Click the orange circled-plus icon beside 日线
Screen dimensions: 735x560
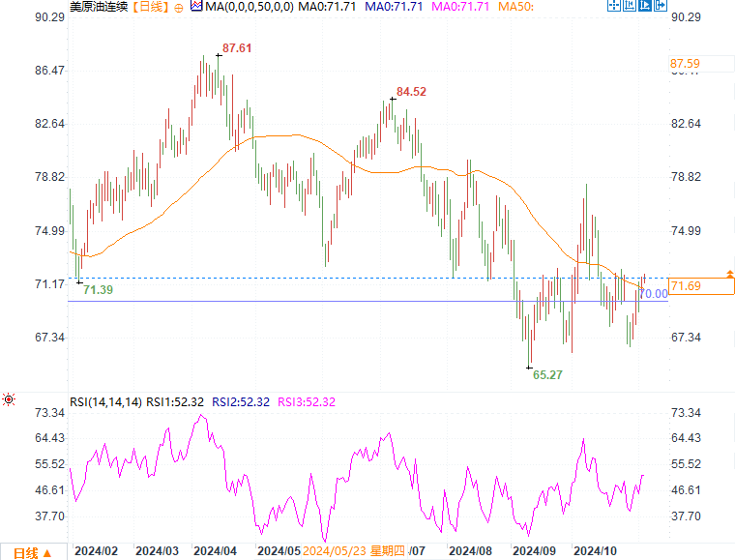coord(179,8)
